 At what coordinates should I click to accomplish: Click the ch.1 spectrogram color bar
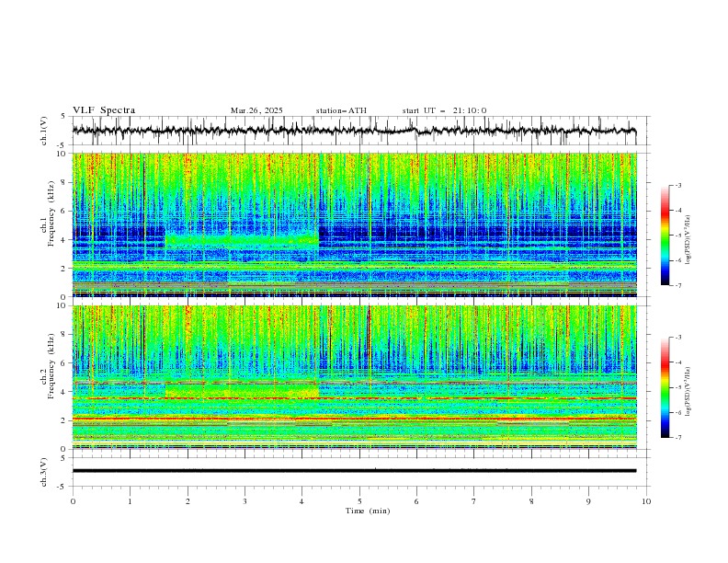click(x=665, y=236)
